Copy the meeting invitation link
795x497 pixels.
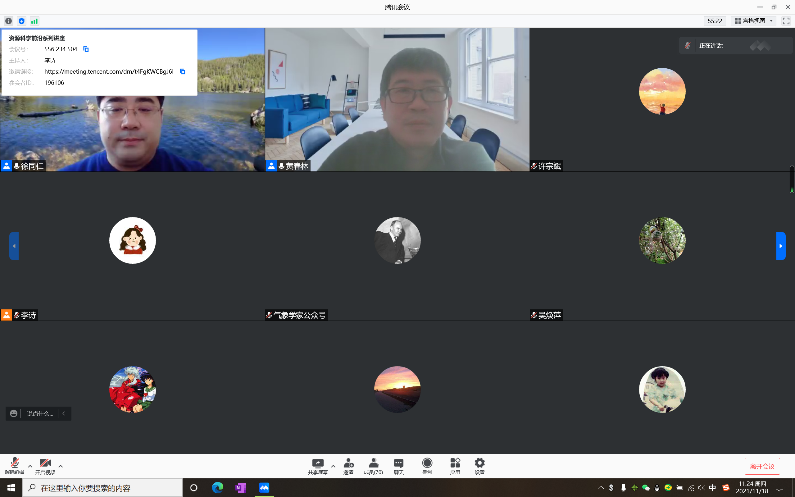[182, 71]
